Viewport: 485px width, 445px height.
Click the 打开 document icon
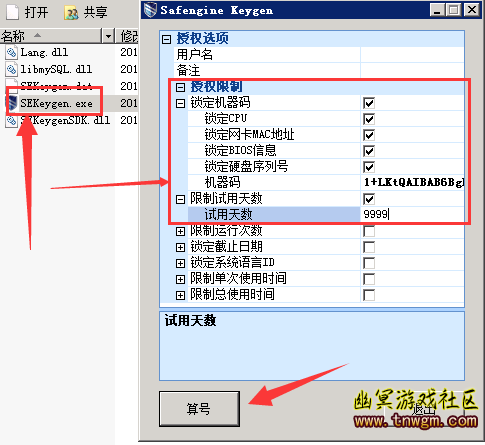click(x=13, y=12)
